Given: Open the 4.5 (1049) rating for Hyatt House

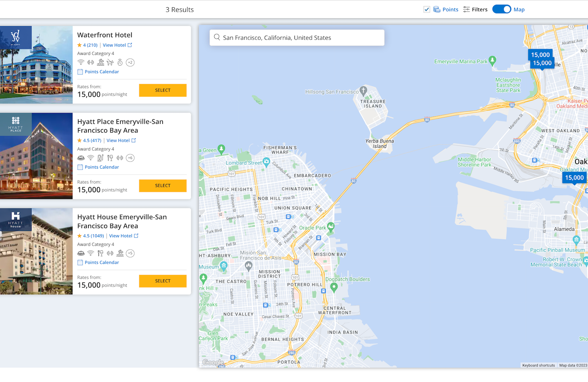Looking at the screenshot, I should pyautogui.click(x=91, y=236).
